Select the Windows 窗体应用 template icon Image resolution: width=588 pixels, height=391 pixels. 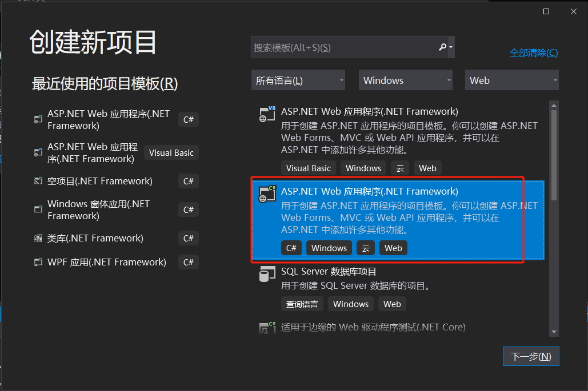pos(38,209)
